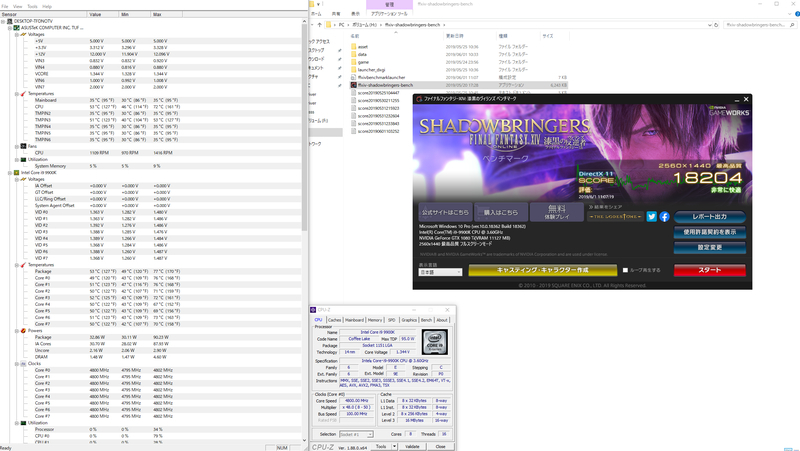The image size is (800, 451).
Task: Click the ffxivbenchmarklauncher config file icon
Action: (x=353, y=77)
